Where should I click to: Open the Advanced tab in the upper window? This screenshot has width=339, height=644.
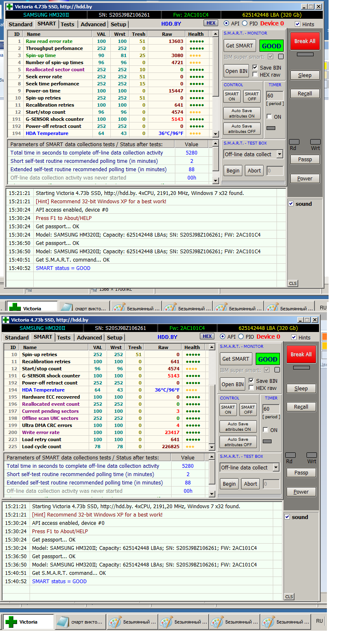coord(93,24)
